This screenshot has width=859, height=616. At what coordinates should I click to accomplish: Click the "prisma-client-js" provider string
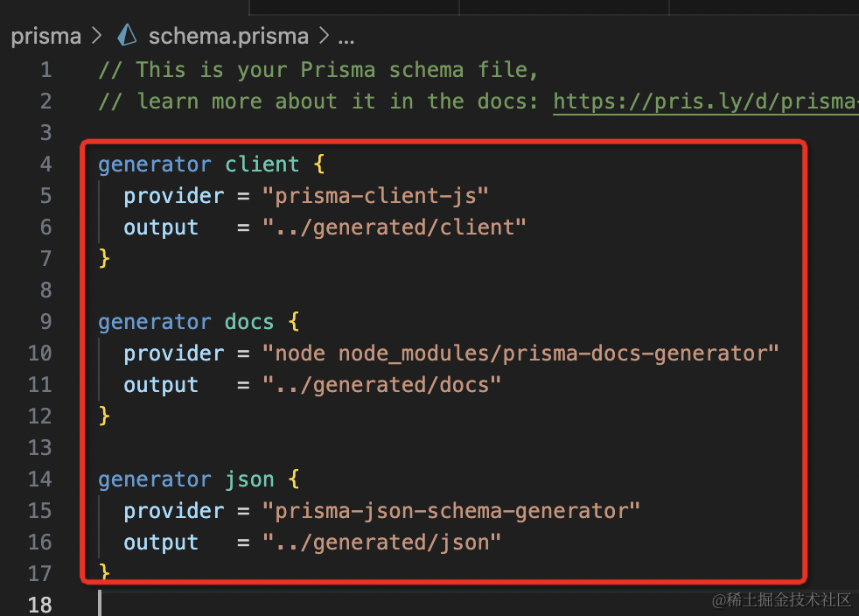click(x=375, y=195)
